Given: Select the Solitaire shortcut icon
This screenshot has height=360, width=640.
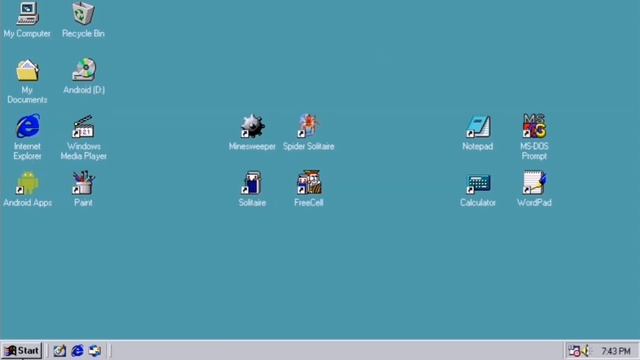Looking at the screenshot, I should pos(252,182).
